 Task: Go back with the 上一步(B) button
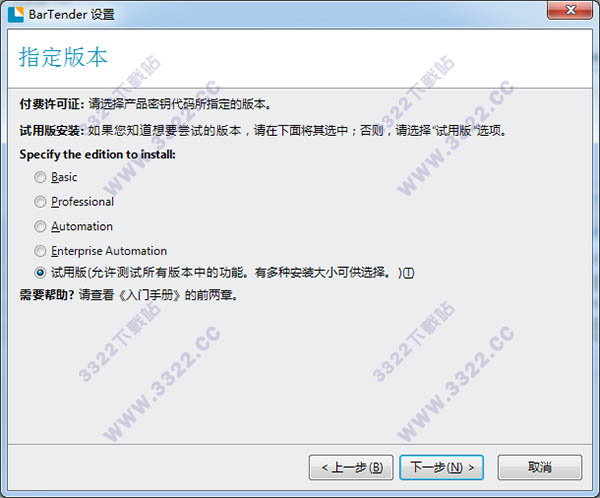click(351, 467)
